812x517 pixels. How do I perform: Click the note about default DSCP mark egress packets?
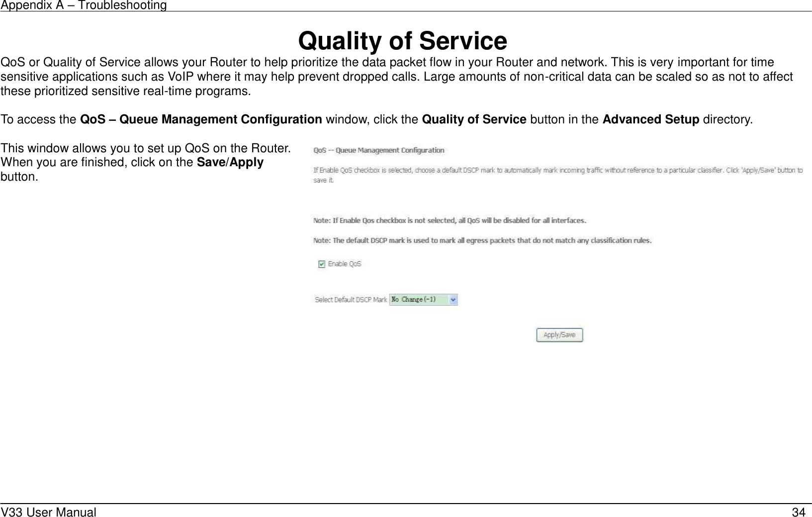pos(482,240)
